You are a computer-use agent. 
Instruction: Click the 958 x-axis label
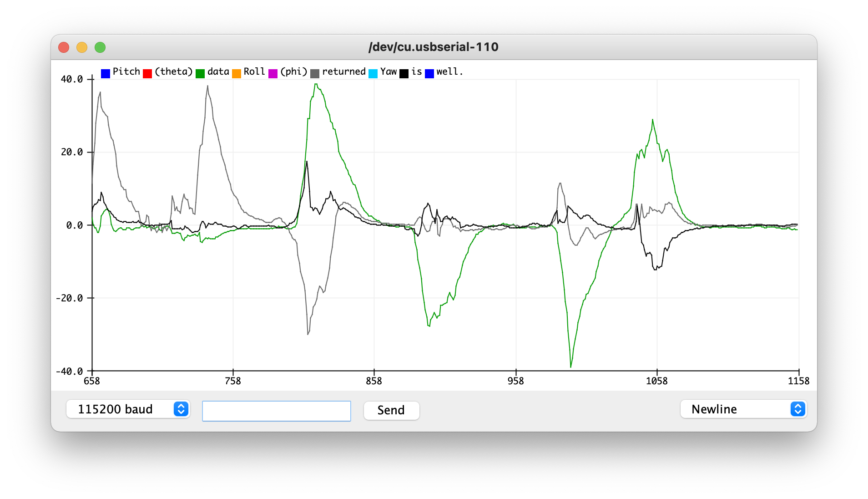click(x=516, y=381)
